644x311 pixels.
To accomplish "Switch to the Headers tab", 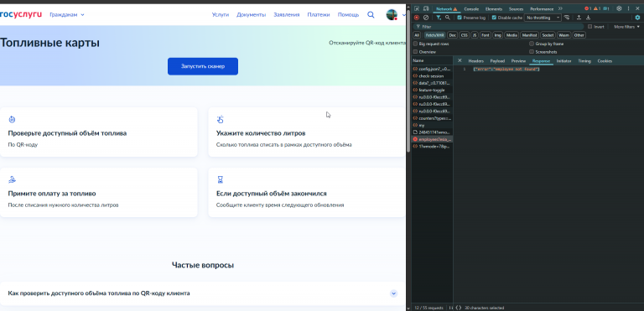I will click(x=476, y=61).
